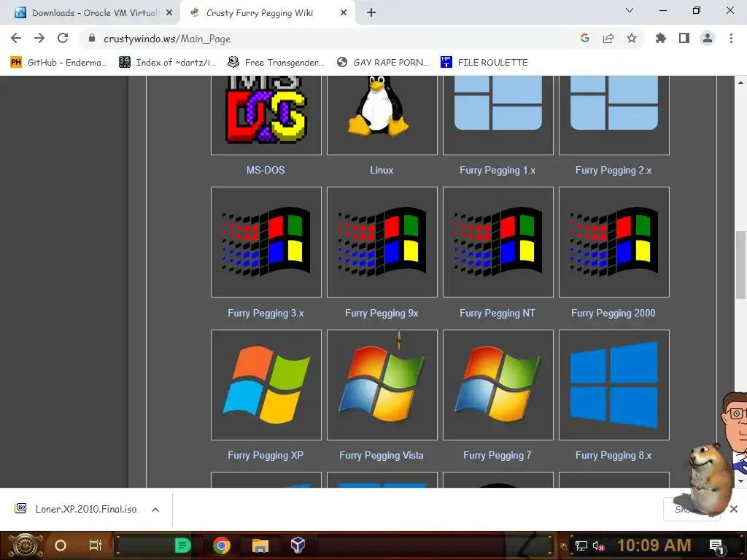Follow the Furry Pegging 3.x link
Screen dimensions: 747x560
266,313
